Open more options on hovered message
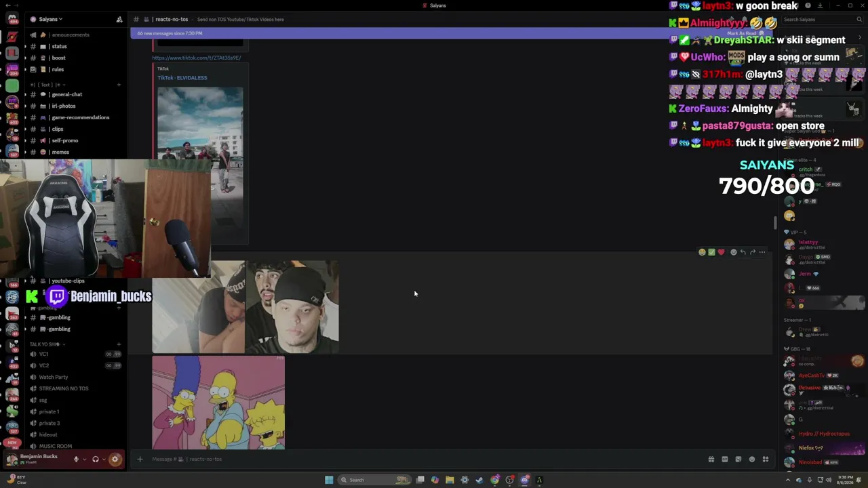This screenshot has width=868, height=488. tap(762, 252)
